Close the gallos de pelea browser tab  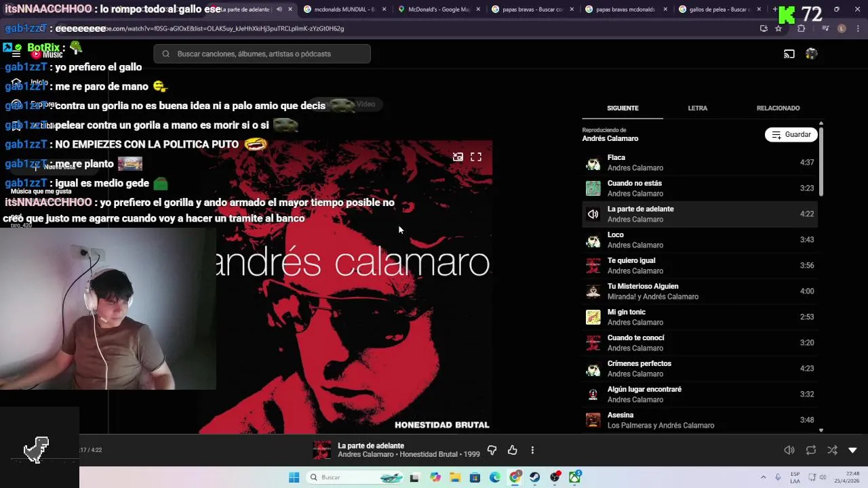(x=758, y=9)
